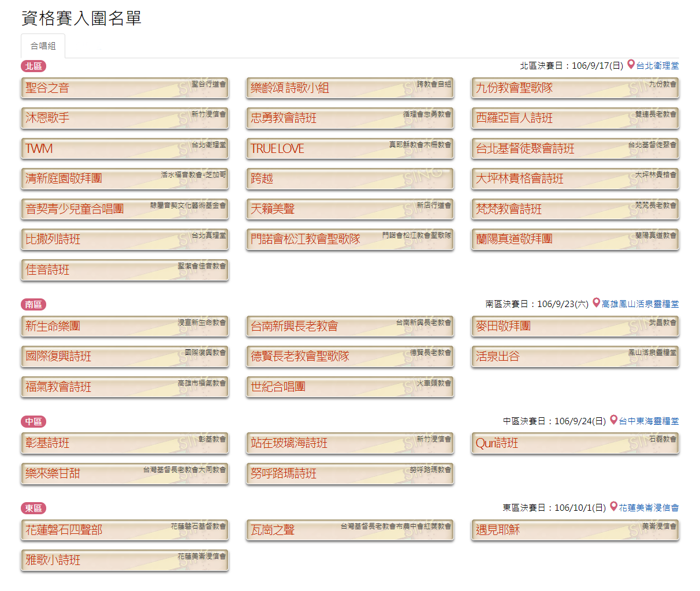The image size is (700, 591).
Task: Open the 樂齡頌詩歌小組 entry
Action: (350, 88)
